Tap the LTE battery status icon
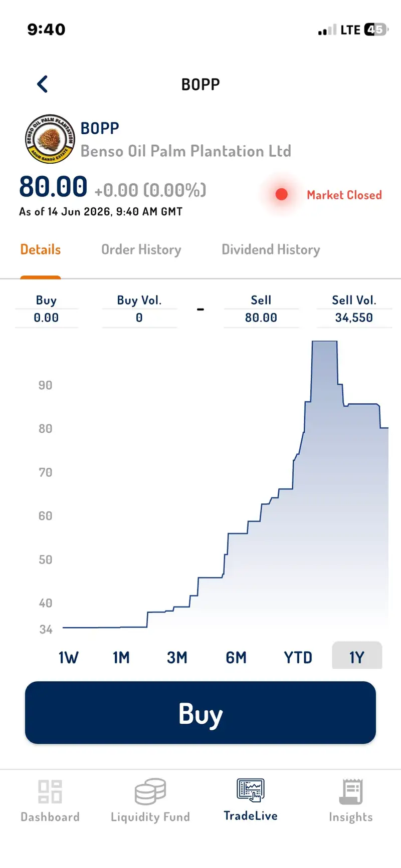Screen dimensions: 401x868 click(x=376, y=30)
